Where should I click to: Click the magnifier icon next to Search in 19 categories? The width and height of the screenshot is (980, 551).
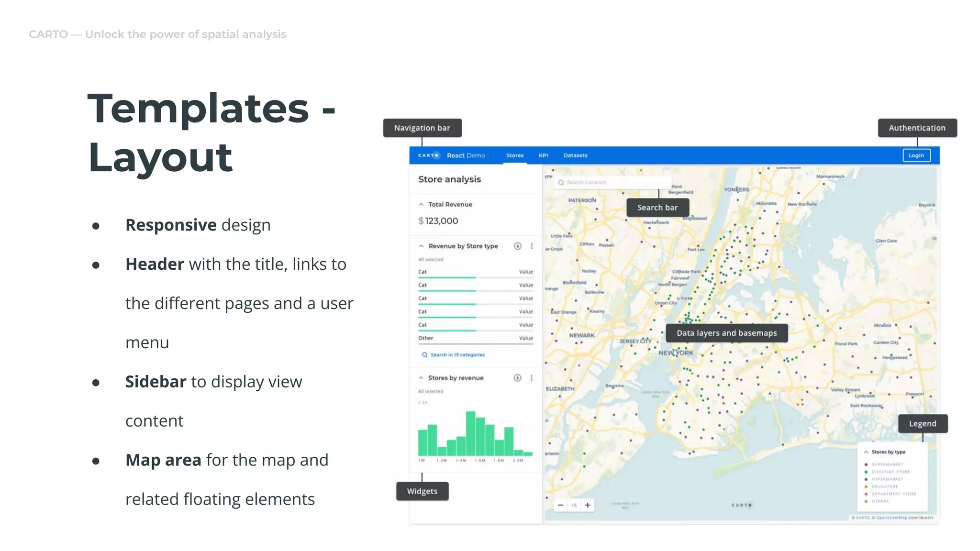pos(424,355)
